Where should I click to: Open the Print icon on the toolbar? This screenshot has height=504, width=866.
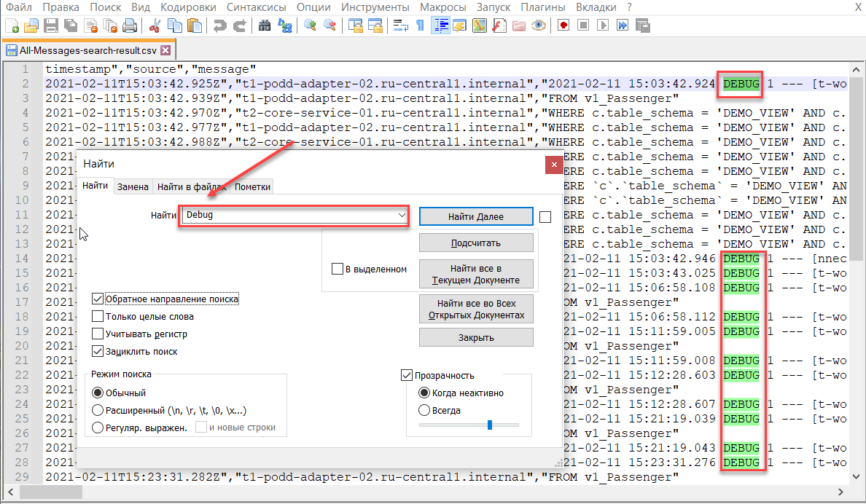click(130, 25)
